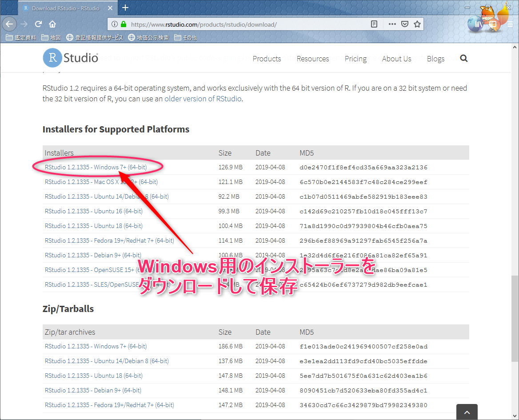
Task: Download the Debian 9+ installer
Action: click(x=93, y=255)
